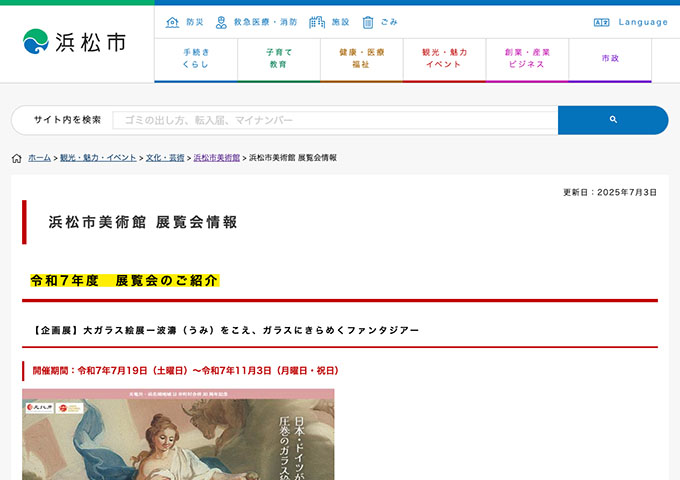Open the 救急医療・消防 doctor icon

pyautogui.click(x=221, y=22)
